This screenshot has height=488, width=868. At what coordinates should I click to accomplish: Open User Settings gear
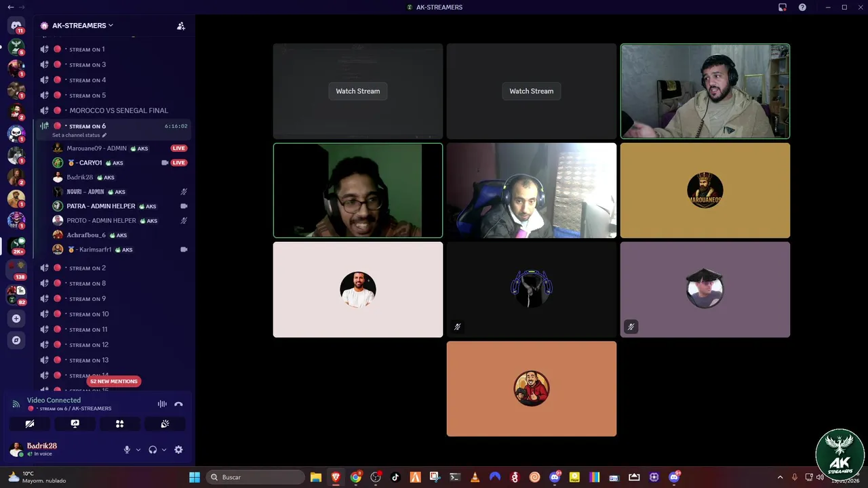click(x=178, y=449)
